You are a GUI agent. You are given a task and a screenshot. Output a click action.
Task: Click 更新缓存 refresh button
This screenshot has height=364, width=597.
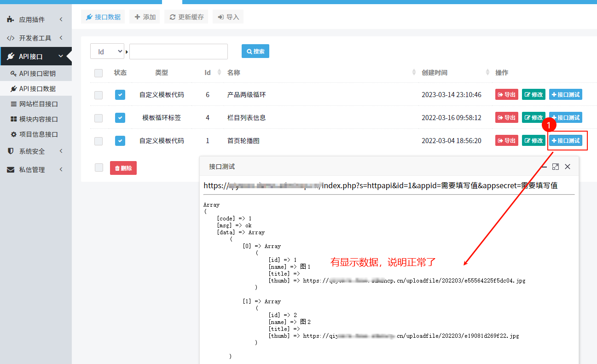coord(186,17)
